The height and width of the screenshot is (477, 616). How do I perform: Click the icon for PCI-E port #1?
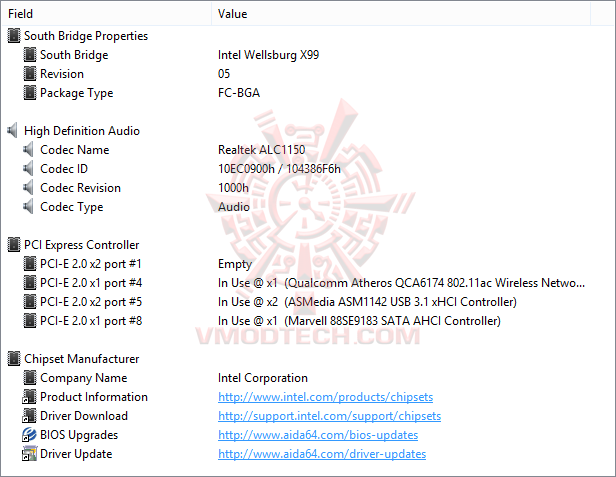30,264
